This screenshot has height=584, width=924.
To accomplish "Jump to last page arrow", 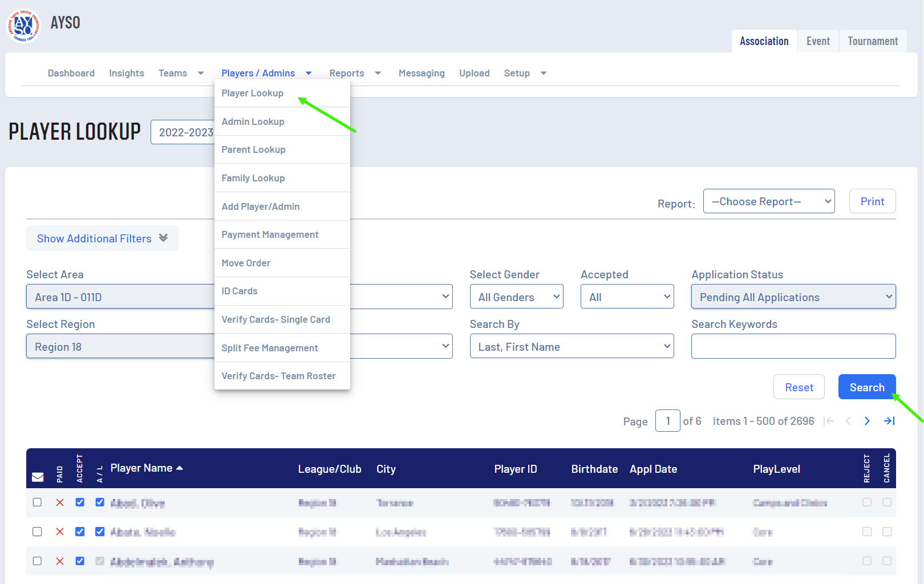I will tap(889, 421).
